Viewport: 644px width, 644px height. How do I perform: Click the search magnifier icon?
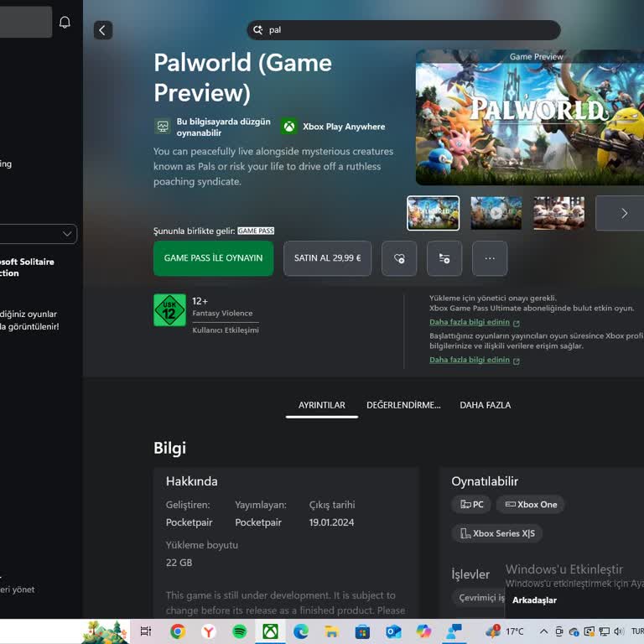point(258,30)
